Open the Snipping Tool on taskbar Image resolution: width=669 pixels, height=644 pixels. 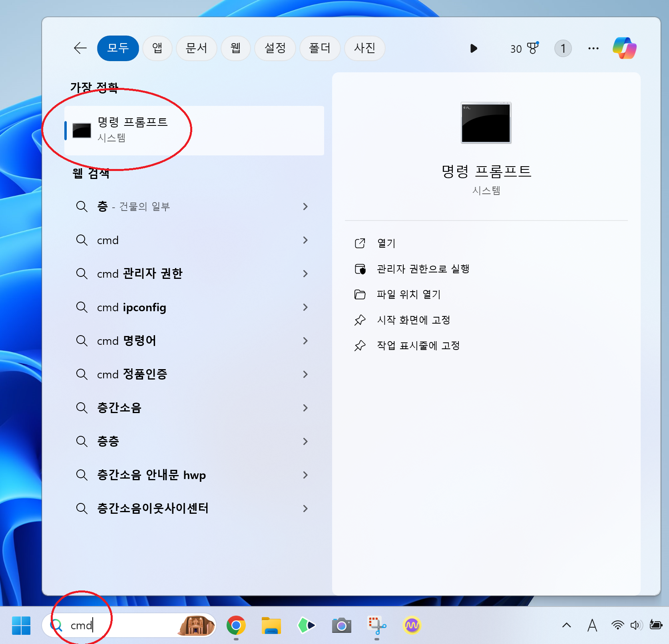coord(377,625)
